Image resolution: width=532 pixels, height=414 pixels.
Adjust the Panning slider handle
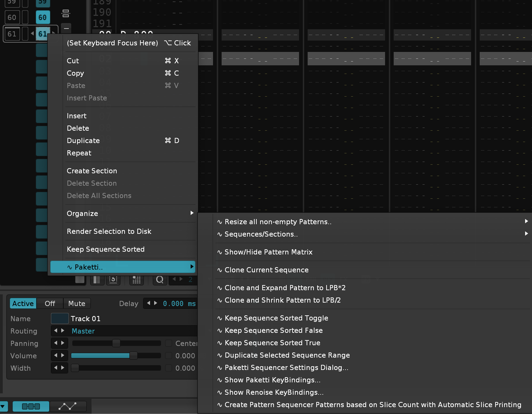[x=116, y=343]
